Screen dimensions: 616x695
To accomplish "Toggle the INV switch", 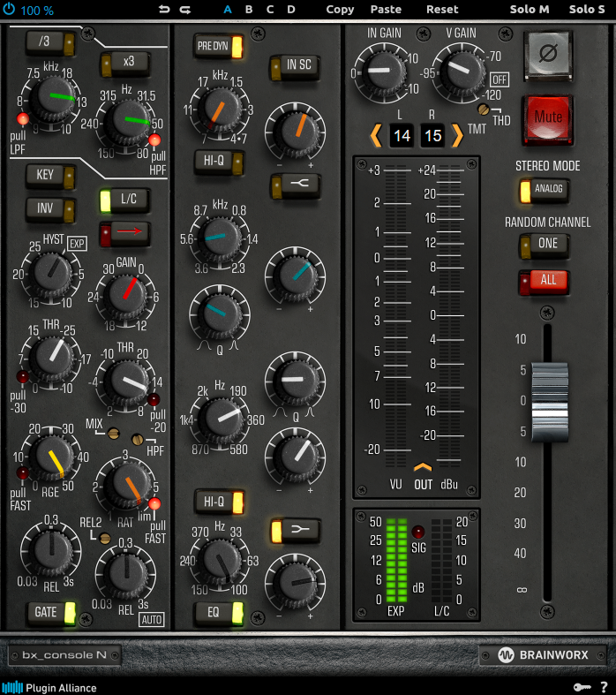I will point(50,209).
